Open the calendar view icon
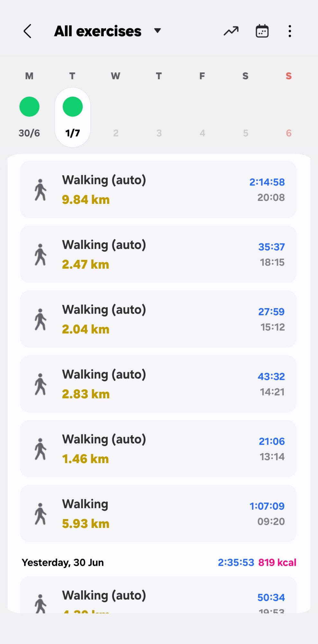 coord(262,31)
